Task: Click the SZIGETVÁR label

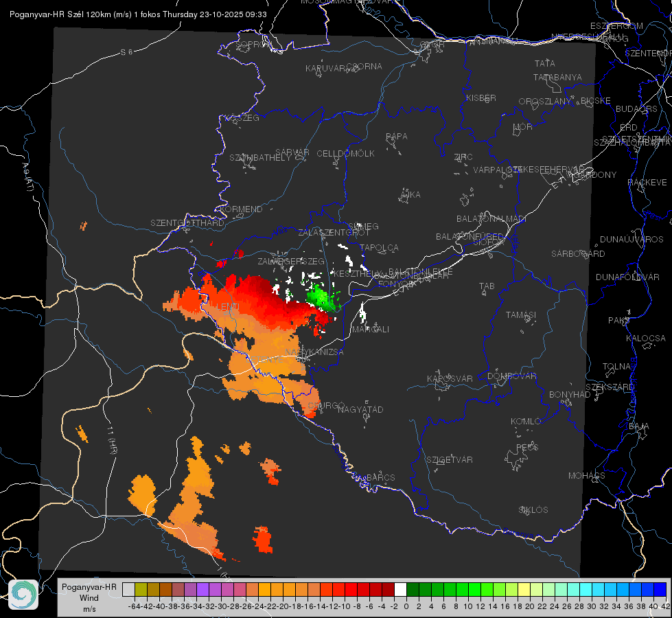Action: point(450,460)
